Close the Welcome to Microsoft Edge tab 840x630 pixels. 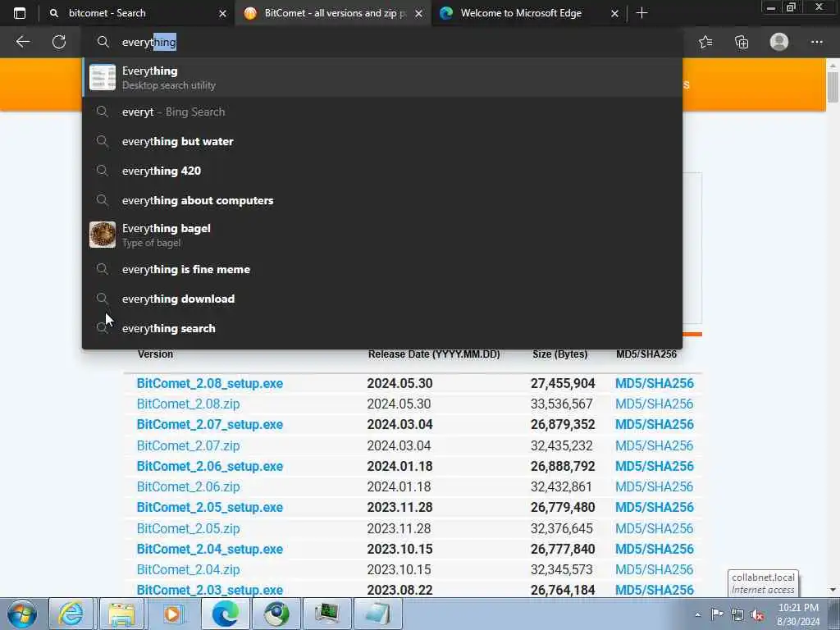click(615, 13)
